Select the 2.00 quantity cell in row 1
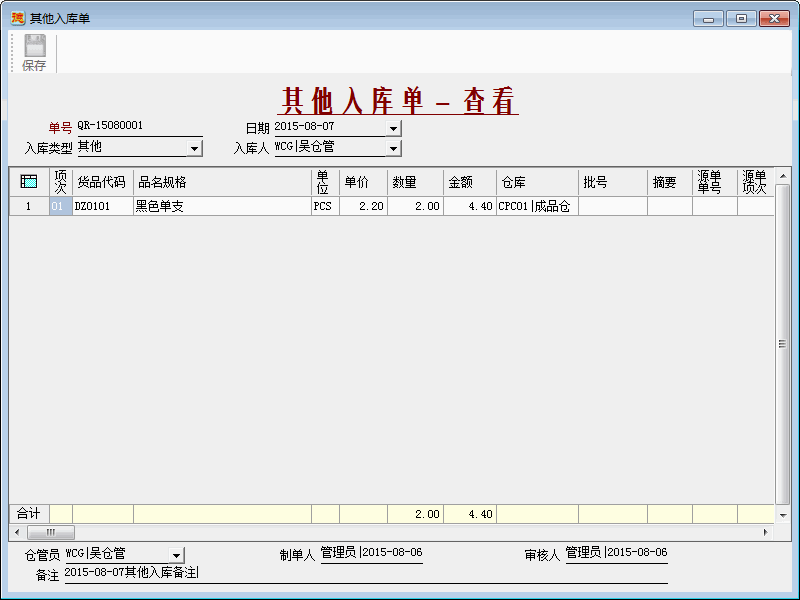The width and height of the screenshot is (800, 600). click(415, 206)
